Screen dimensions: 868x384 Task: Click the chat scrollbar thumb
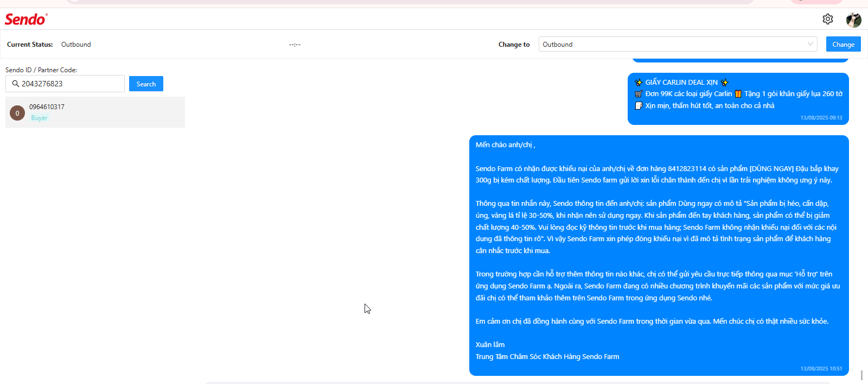(861, 375)
